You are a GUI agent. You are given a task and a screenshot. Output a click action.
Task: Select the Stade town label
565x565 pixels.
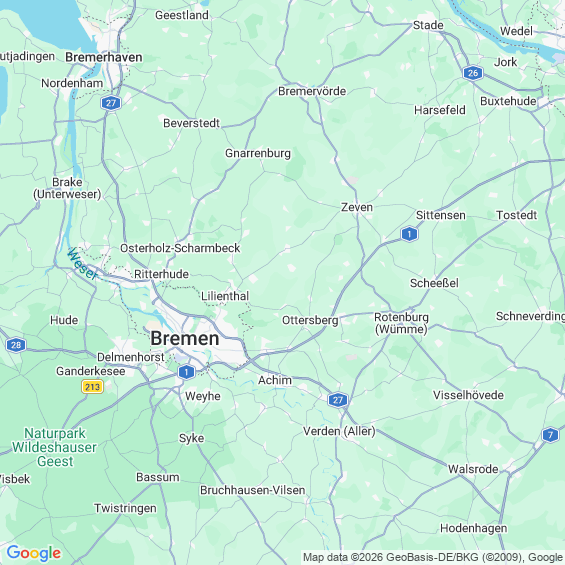pyautogui.click(x=428, y=25)
